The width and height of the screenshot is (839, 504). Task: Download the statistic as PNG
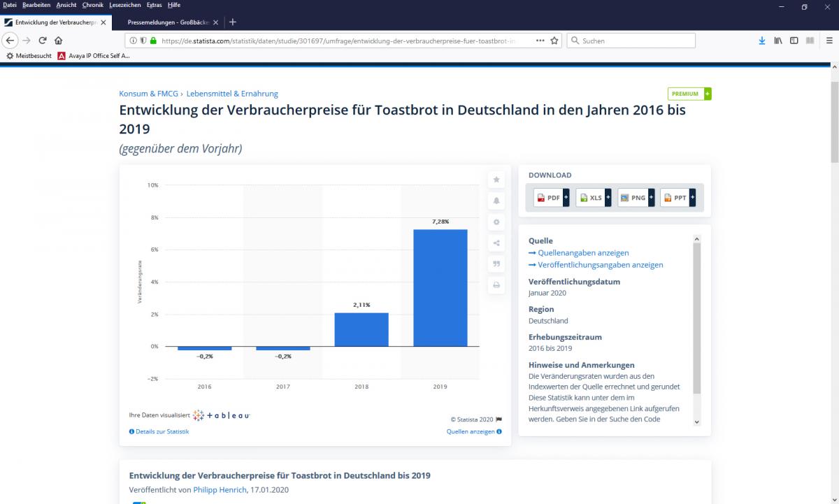click(636, 198)
